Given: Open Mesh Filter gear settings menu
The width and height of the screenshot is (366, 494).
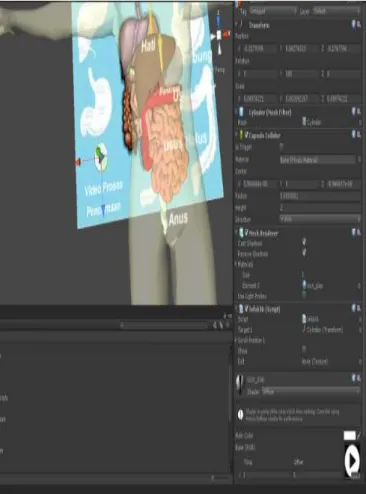Looking at the screenshot, I should pos(359,112).
